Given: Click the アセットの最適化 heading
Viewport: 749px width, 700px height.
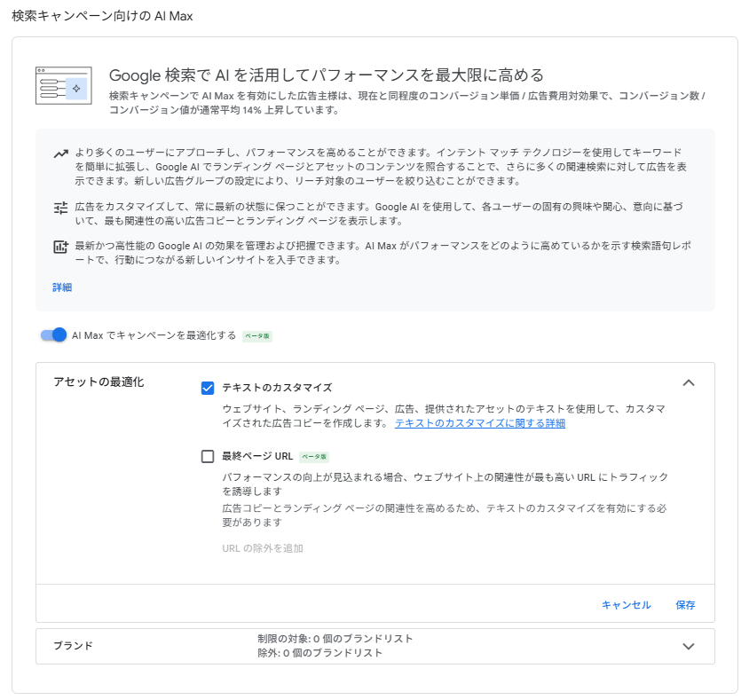Looking at the screenshot, I should pyautogui.click(x=99, y=382).
